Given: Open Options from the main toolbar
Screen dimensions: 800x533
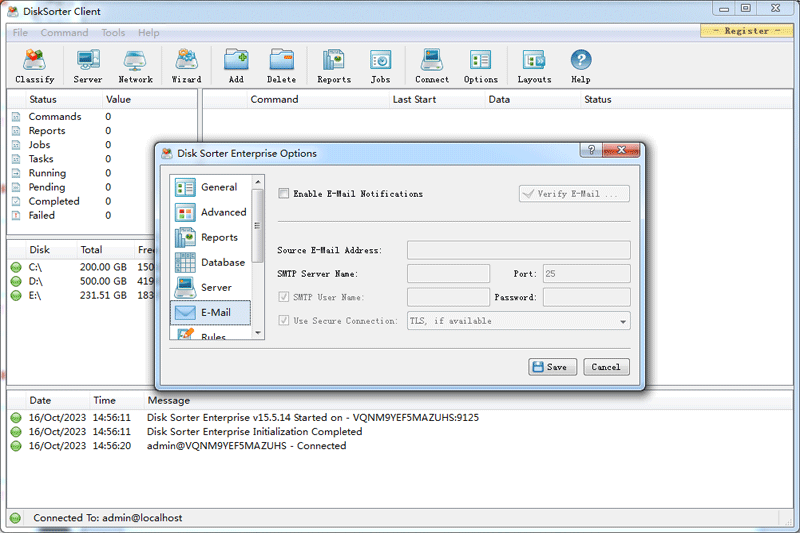Looking at the screenshot, I should tap(481, 66).
